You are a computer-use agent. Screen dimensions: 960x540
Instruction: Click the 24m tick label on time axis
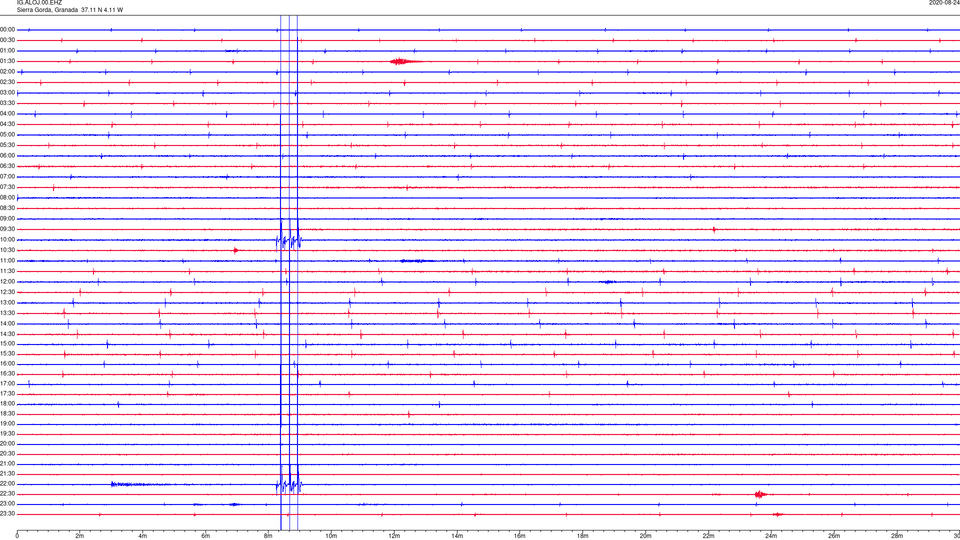(771, 536)
